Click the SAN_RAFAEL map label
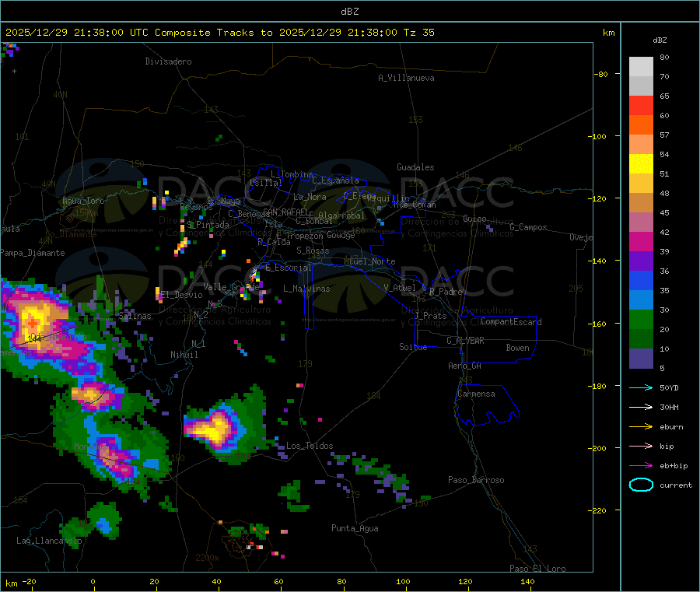Image resolution: width=700 pixels, height=592 pixels. tap(285, 212)
